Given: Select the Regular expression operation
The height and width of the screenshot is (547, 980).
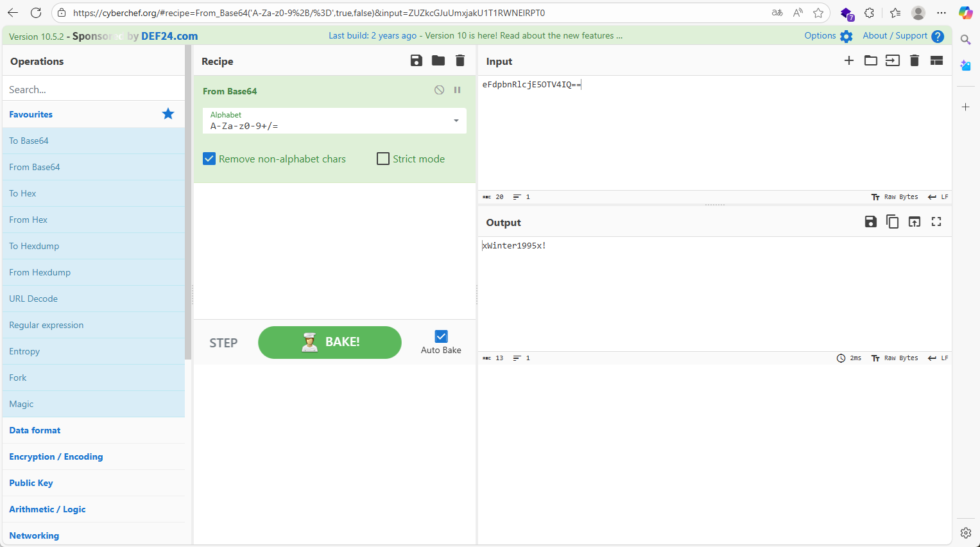Looking at the screenshot, I should tap(94, 325).
